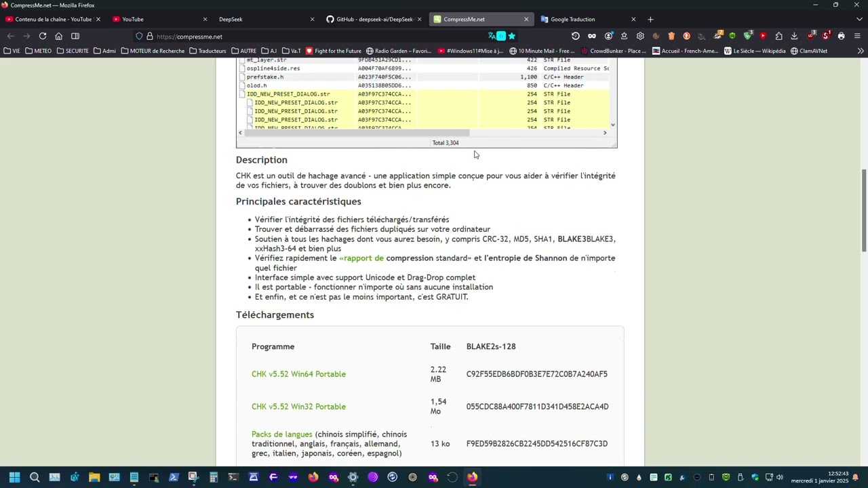Open the A.I bookmarks folder
The height and width of the screenshot is (488, 868).
point(269,51)
